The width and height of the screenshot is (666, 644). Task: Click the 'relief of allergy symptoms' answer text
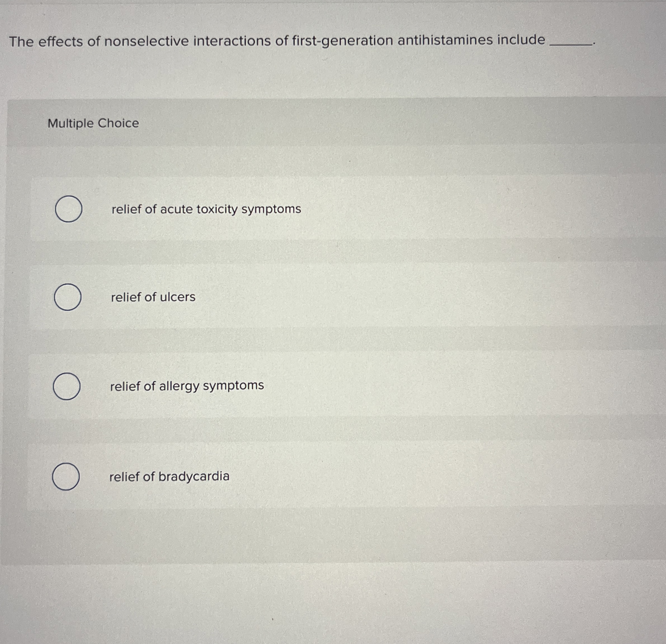[186, 386]
